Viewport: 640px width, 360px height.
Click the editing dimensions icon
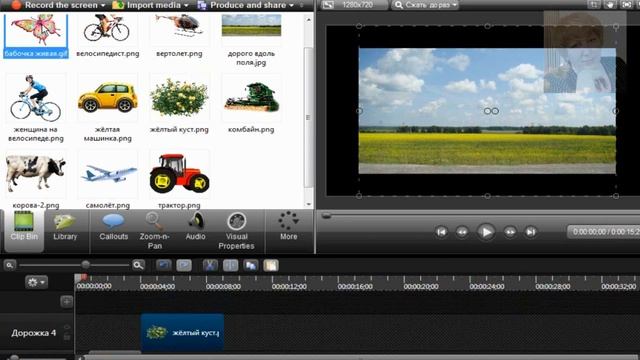(x=328, y=5)
